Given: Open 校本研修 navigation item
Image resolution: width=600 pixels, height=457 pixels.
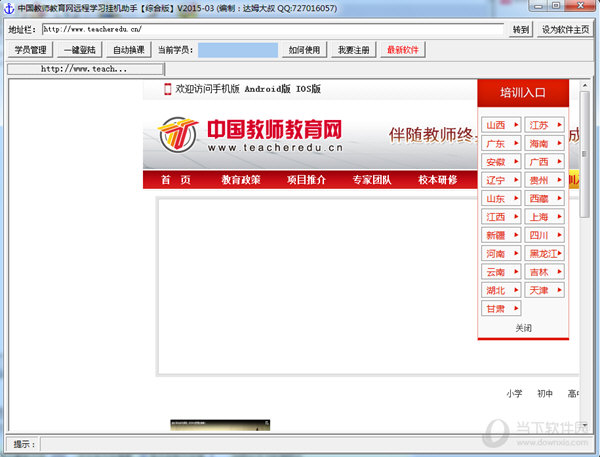Looking at the screenshot, I should point(438,180).
